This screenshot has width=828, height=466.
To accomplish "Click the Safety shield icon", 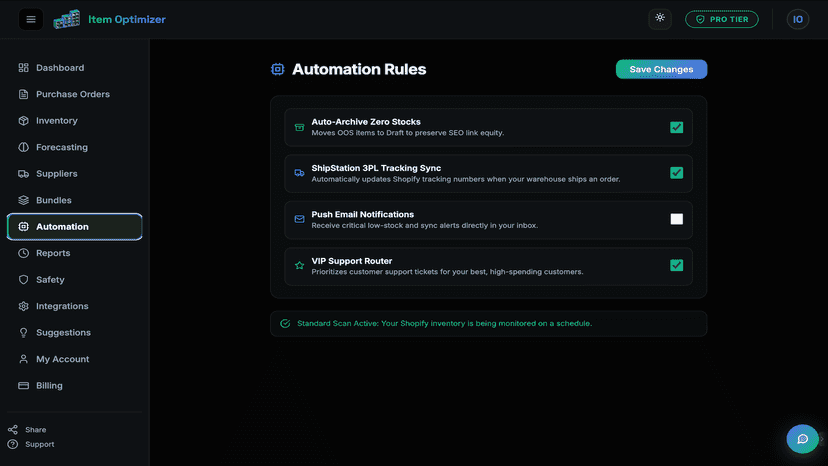I will 23,279.
